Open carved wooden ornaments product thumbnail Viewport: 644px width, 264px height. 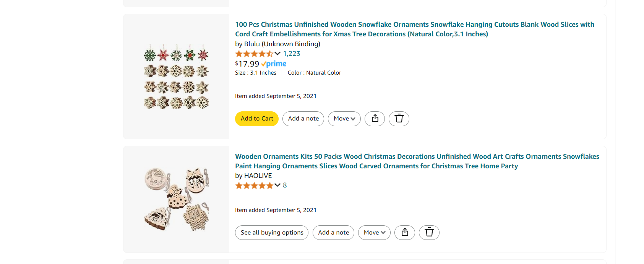[176, 199]
